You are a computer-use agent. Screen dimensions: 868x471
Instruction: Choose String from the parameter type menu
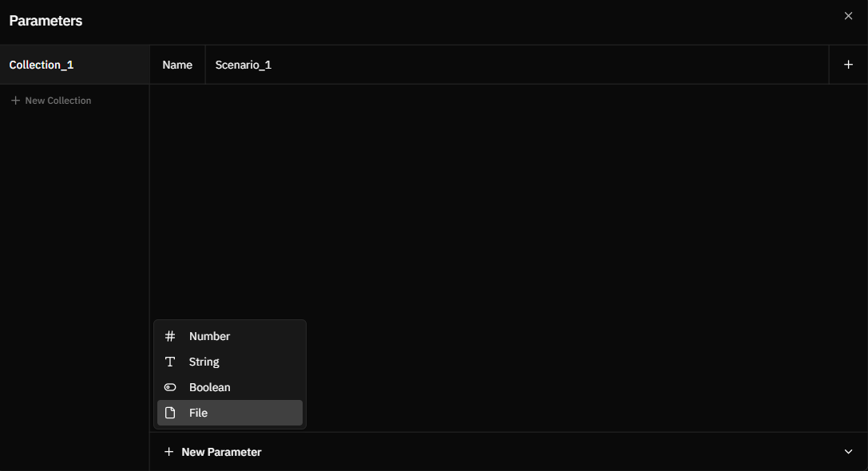[x=204, y=362]
